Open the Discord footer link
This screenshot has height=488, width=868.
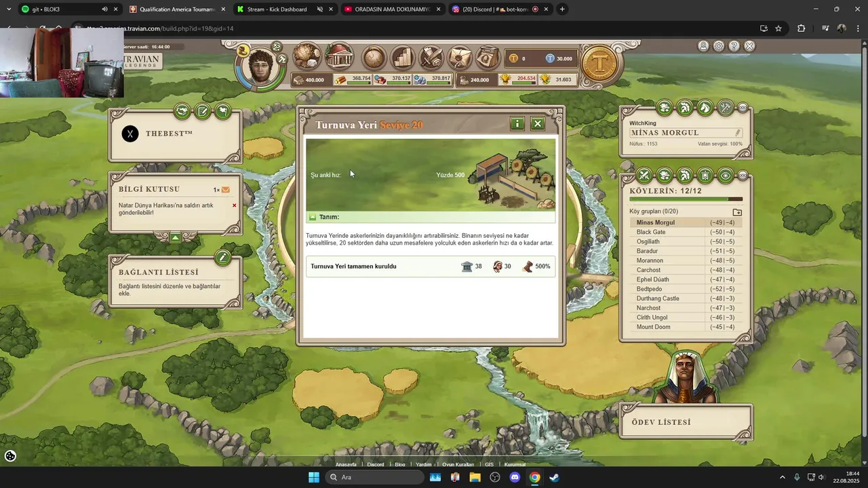(x=376, y=464)
